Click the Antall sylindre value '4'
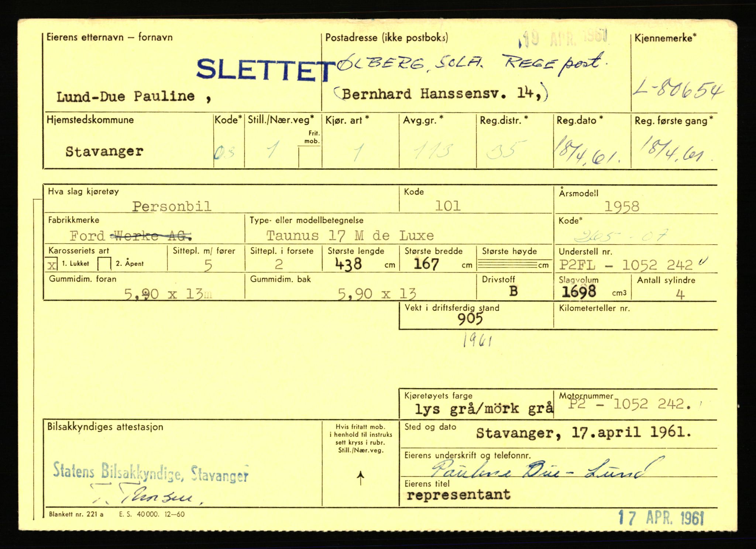 [x=680, y=294]
